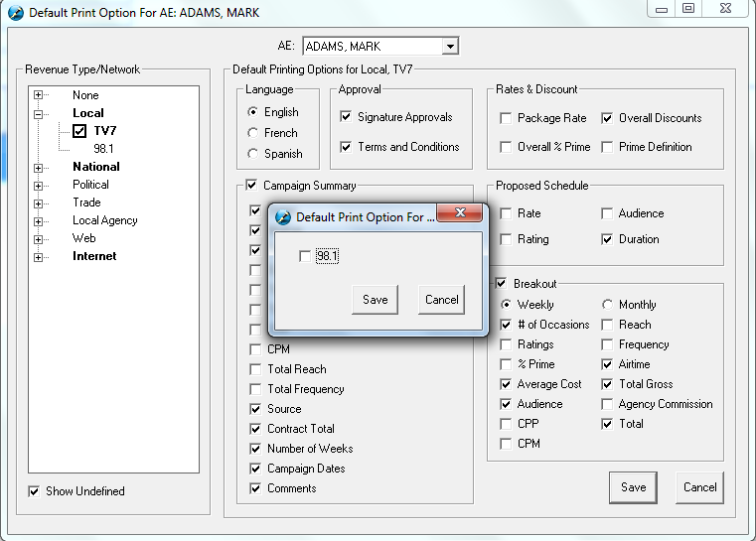Click Save in the small popup dialog

pos(376,300)
